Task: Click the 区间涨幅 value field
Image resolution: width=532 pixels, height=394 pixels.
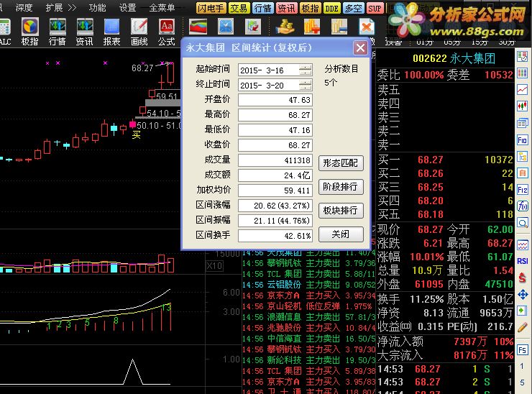Action: tap(275, 206)
